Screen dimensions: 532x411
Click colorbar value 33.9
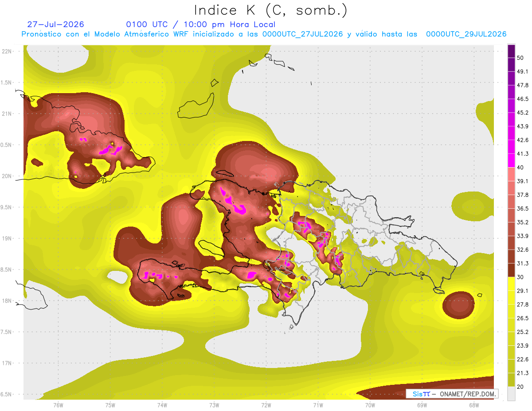coord(522,236)
